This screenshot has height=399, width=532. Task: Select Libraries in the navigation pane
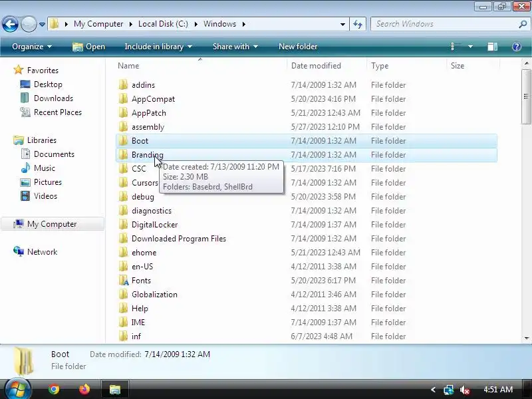42,140
